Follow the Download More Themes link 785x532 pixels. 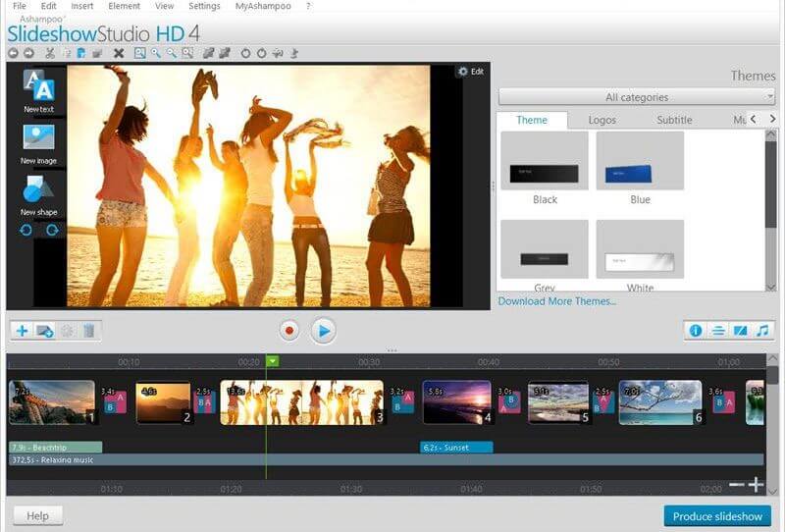[556, 301]
